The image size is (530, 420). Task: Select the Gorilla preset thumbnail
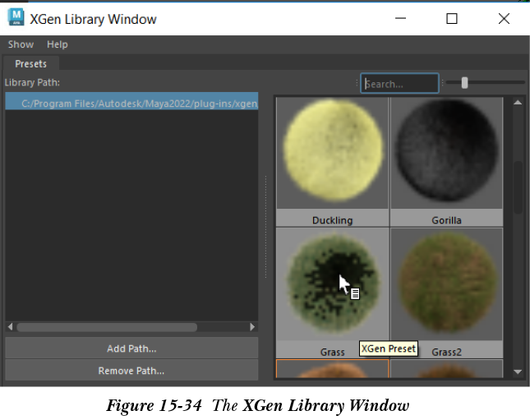click(446, 153)
